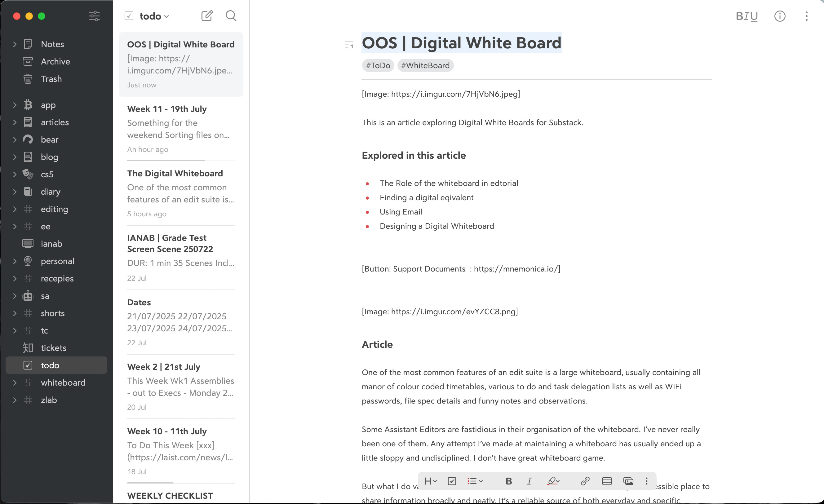The image size is (824, 504).
Task: Open the whiteboard tag in sidebar
Action: [63, 382]
